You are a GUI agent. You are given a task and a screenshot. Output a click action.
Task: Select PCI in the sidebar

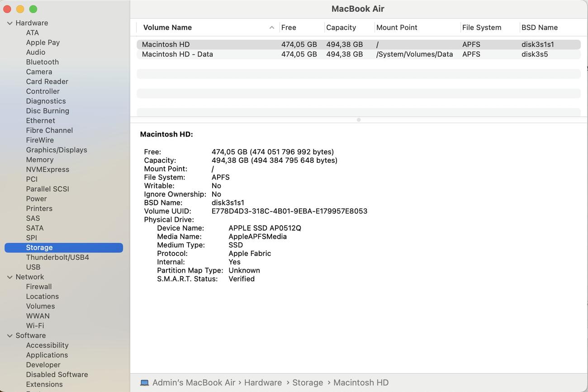[32, 179]
